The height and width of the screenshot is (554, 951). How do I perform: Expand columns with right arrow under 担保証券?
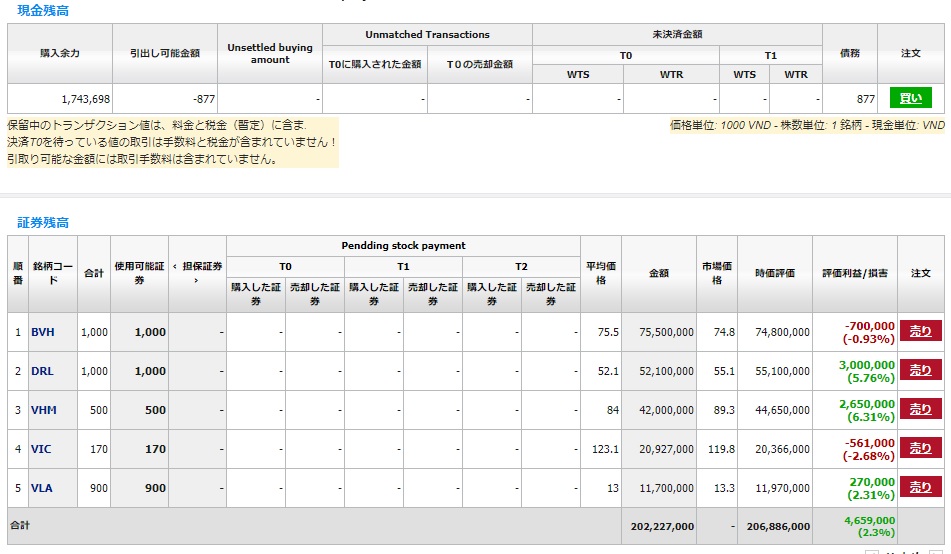pos(197,281)
